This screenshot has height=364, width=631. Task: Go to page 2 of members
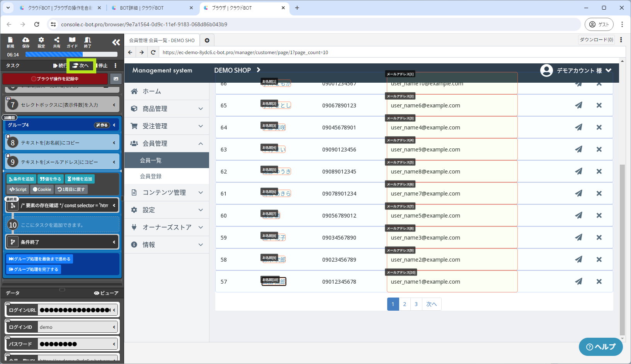(405, 304)
